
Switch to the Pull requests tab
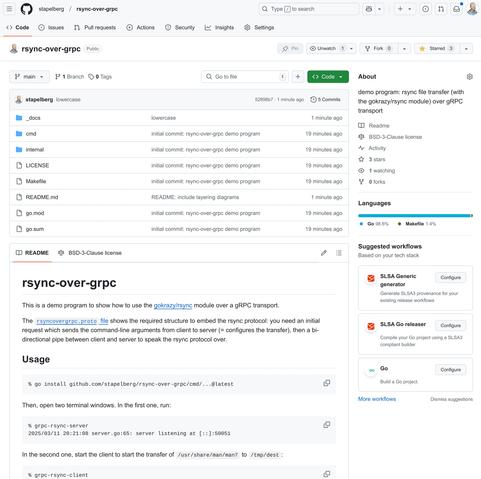(95, 28)
